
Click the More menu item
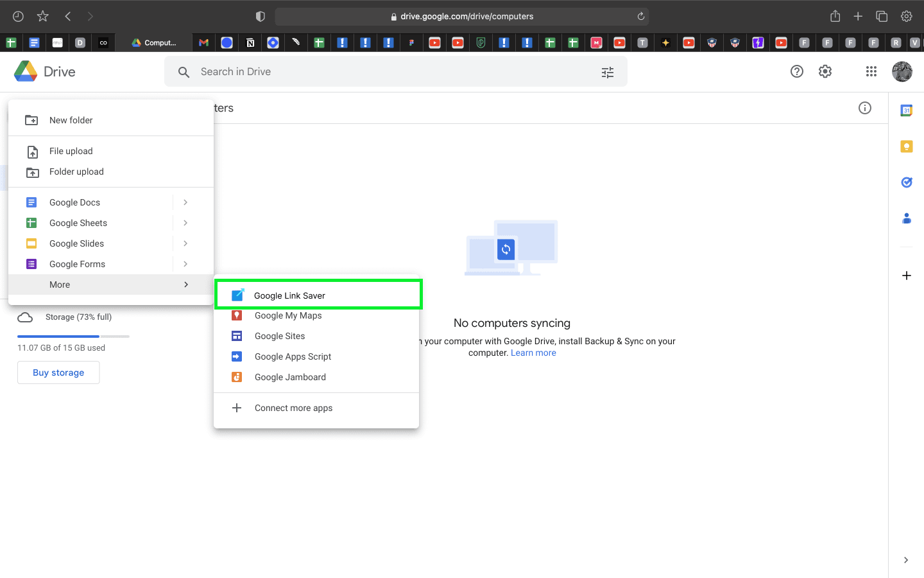click(x=111, y=285)
